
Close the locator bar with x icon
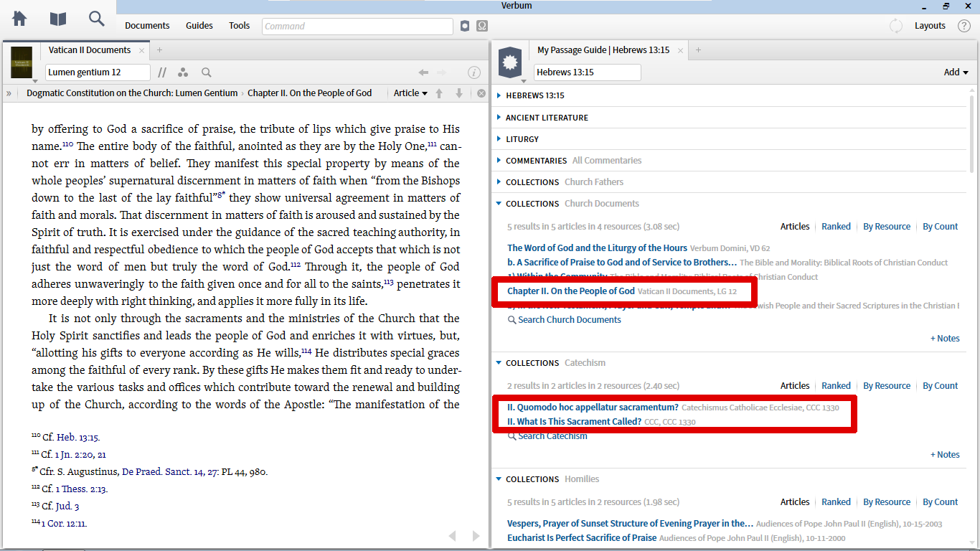pos(481,93)
